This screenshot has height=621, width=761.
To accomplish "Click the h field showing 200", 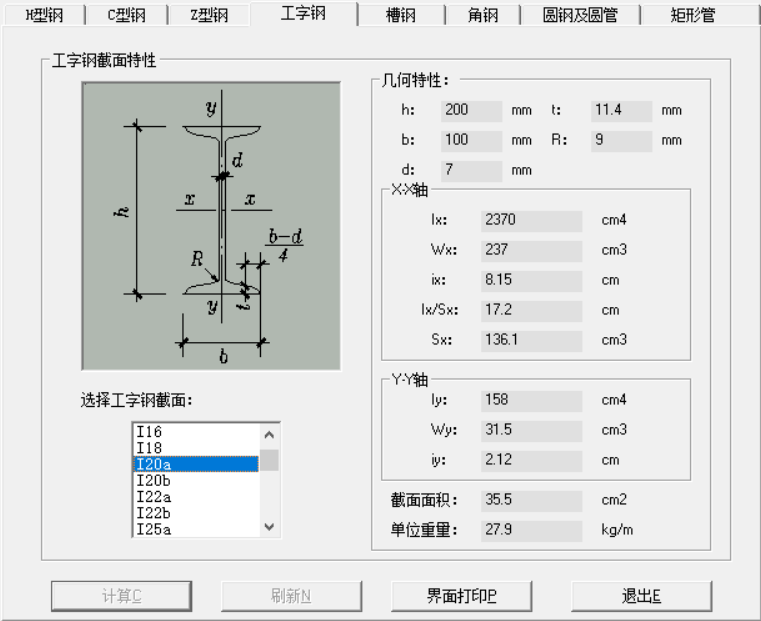I will pyautogui.click(x=471, y=111).
